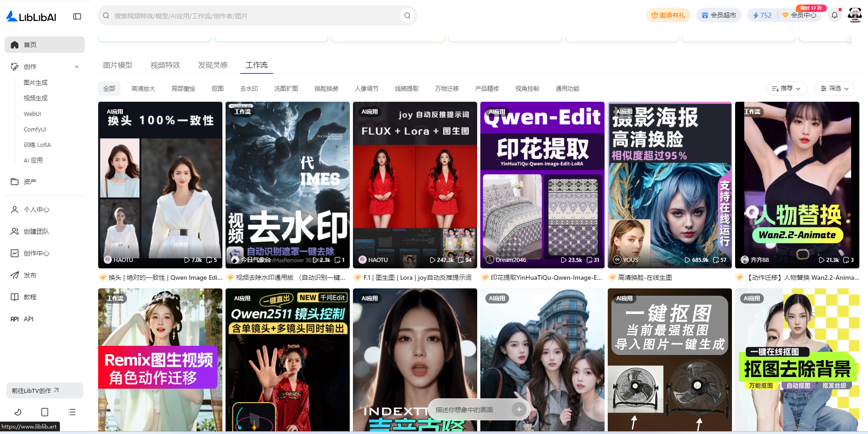The width and height of the screenshot is (868, 434).
Task: Filter by 局部重绘 category
Action: tap(184, 89)
